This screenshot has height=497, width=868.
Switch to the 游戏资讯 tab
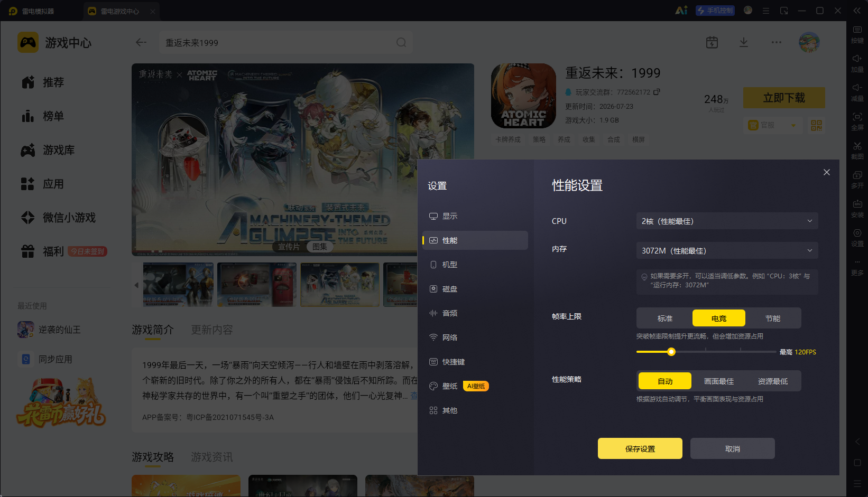point(211,457)
